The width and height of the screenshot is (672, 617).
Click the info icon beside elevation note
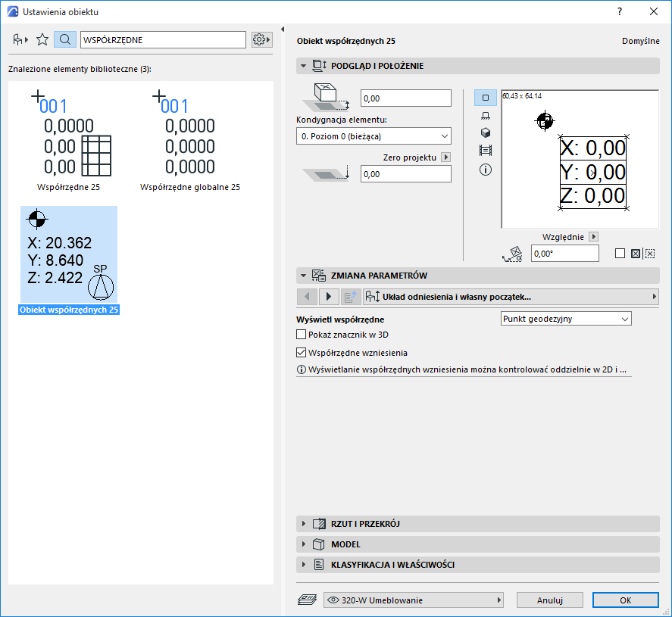(302, 369)
